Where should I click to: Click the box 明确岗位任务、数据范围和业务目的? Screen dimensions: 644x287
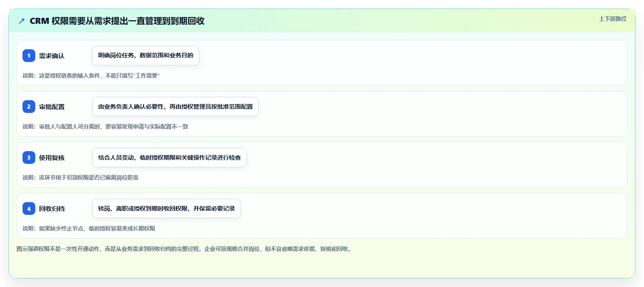(146, 56)
